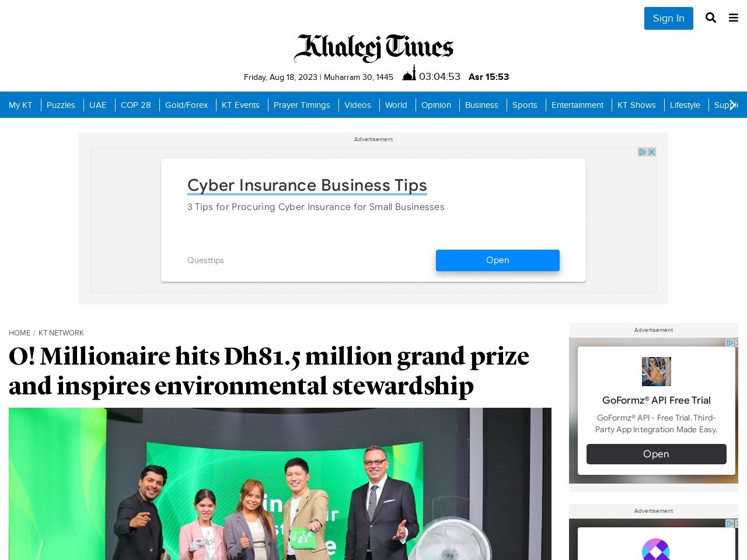
Task: Follow the KT NETWORK breadcrumb link
Action: pos(61,333)
